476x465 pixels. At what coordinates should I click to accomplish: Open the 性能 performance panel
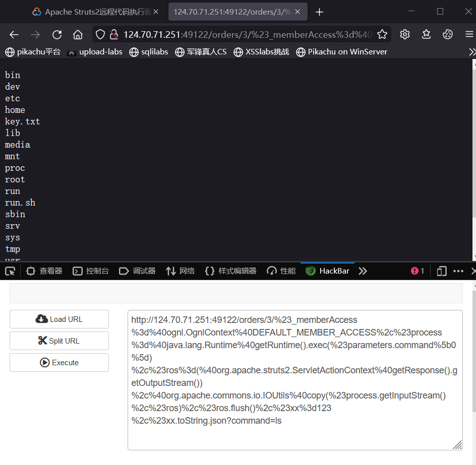click(281, 271)
